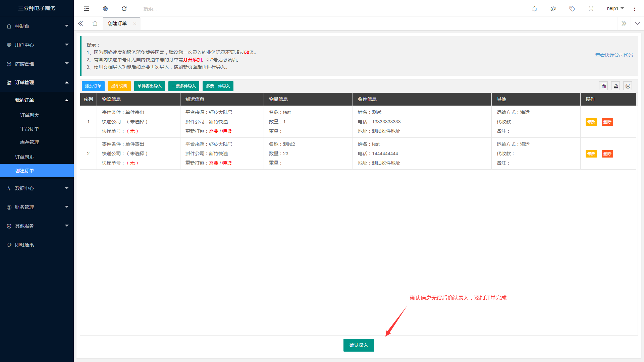Export table data icon

[x=616, y=86]
